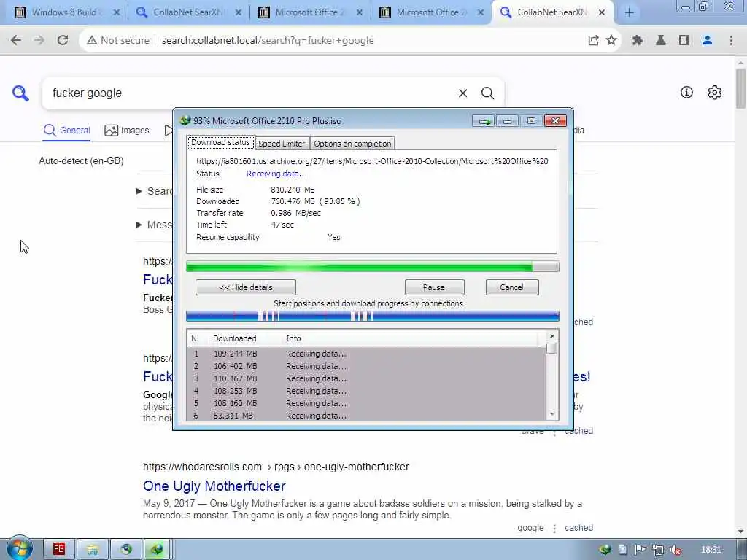
Task: Go back to the previous page
Action: tap(16, 41)
